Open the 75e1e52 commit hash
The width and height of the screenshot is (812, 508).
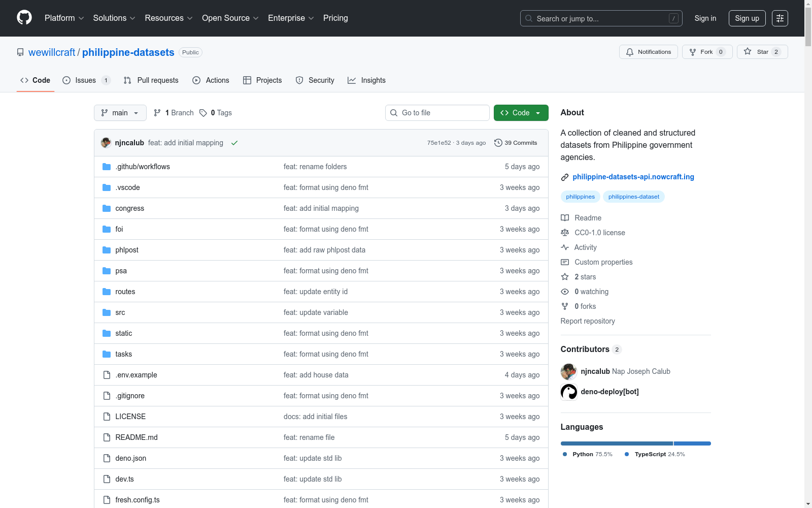click(439, 143)
